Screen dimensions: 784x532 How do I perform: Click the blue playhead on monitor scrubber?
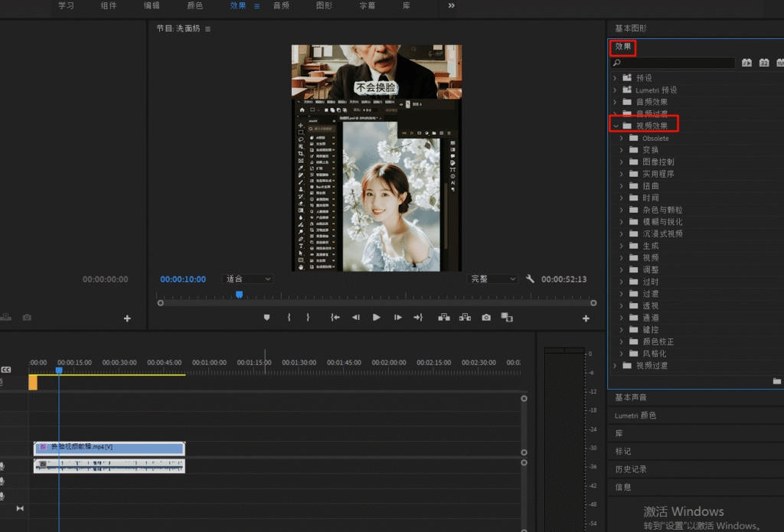(x=239, y=295)
